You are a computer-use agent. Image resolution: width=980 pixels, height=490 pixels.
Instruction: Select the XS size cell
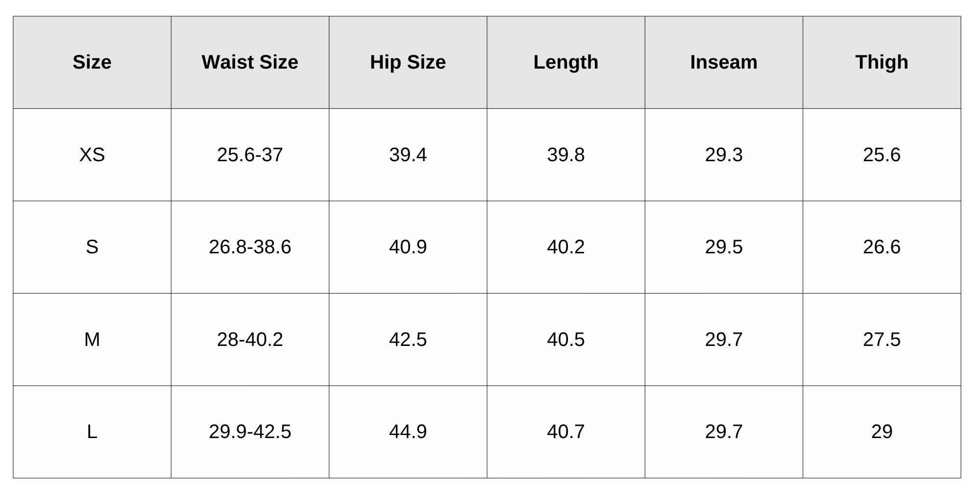(92, 155)
